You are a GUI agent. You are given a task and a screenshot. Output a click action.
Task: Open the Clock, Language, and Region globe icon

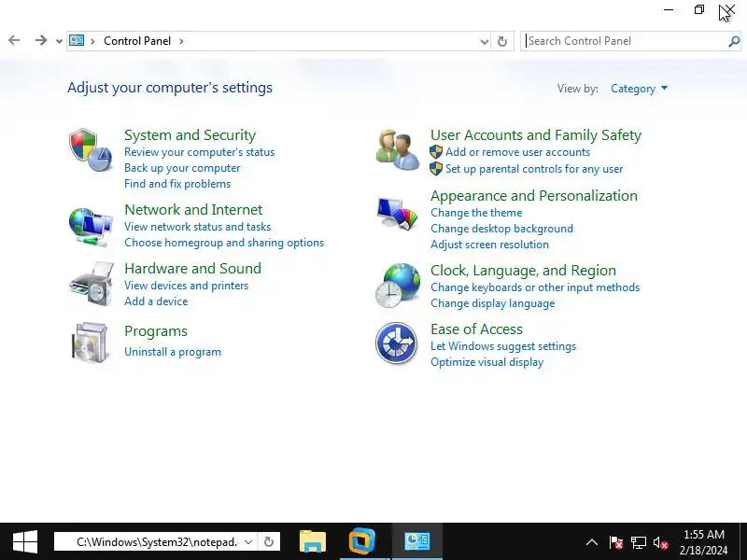[x=398, y=285]
